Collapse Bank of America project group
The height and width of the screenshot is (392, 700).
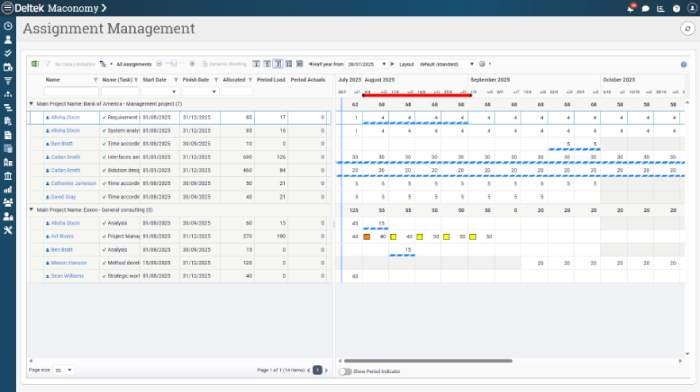[x=31, y=104]
